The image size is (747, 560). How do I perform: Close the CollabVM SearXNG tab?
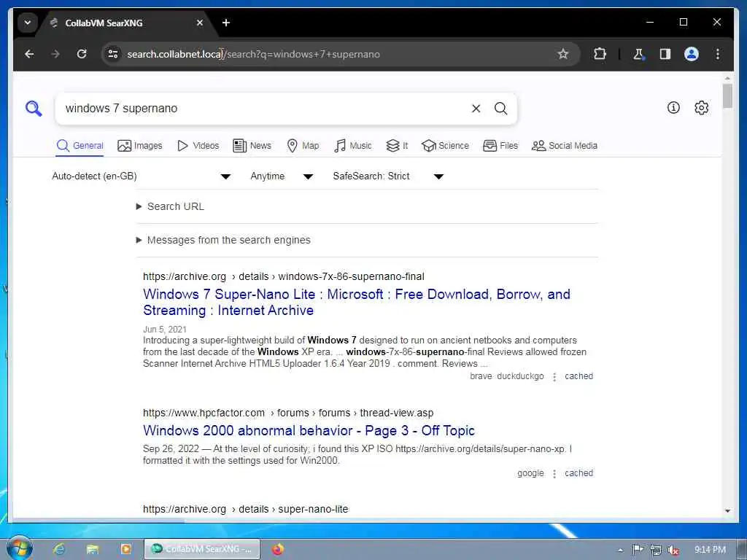[200, 23]
